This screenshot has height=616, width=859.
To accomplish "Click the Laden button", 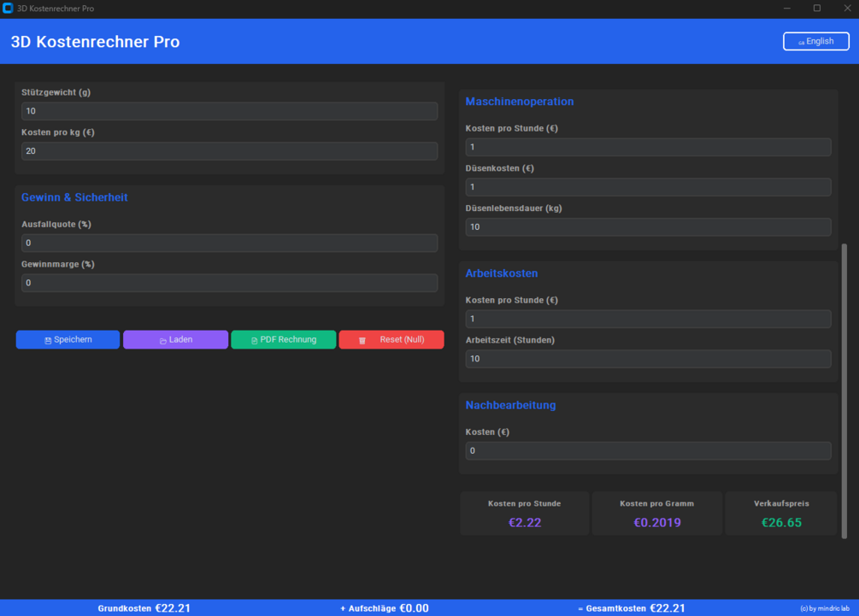I will 175,339.
